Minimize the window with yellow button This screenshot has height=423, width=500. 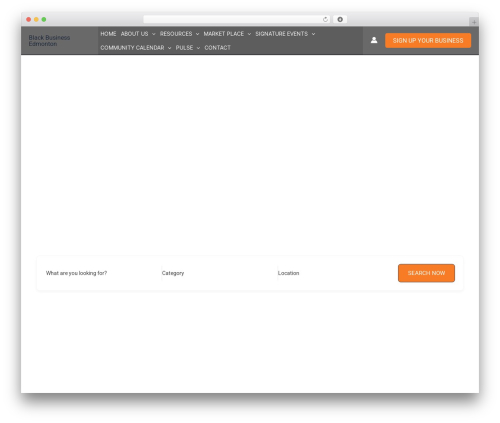tap(36, 19)
